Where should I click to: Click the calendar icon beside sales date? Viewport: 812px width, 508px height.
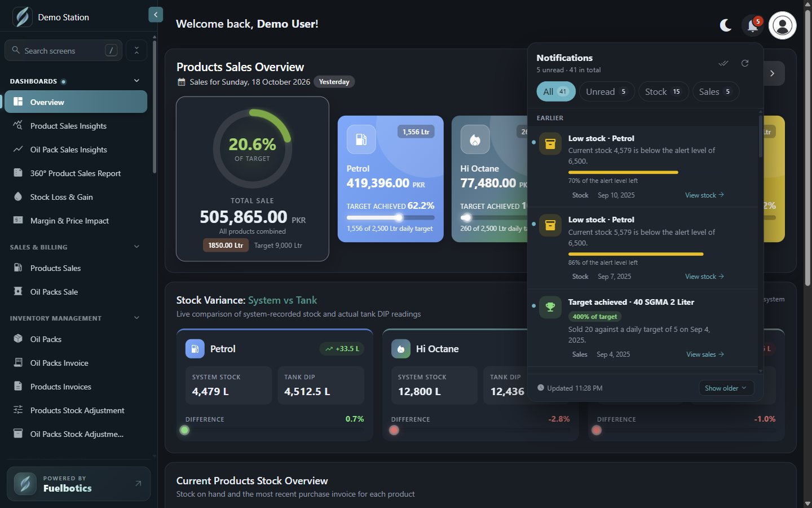tap(181, 82)
